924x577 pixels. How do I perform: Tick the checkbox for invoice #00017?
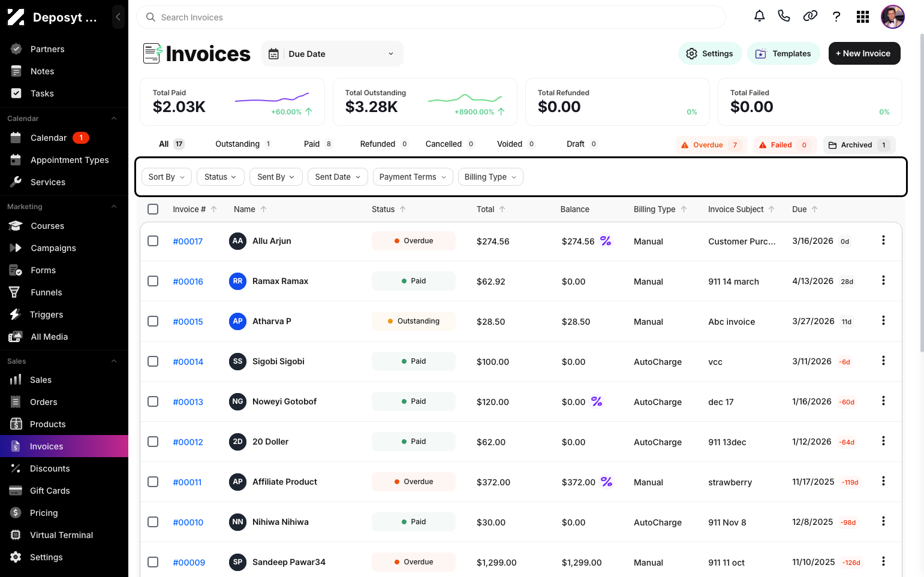tap(153, 241)
